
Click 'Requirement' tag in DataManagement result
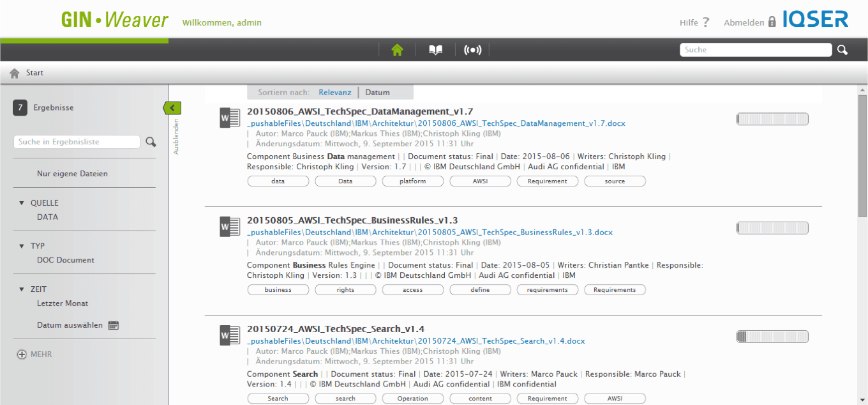pyautogui.click(x=548, y=181)
